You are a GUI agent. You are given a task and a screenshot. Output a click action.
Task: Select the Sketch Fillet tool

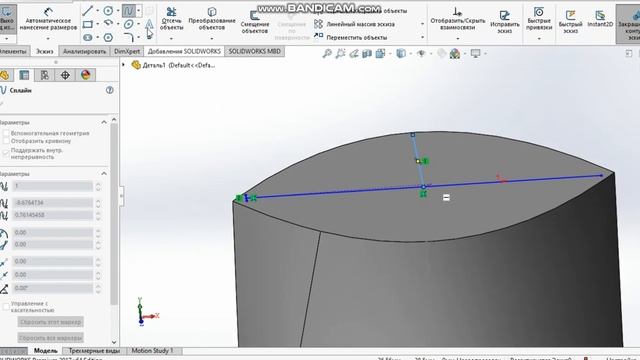pos(128,38)
